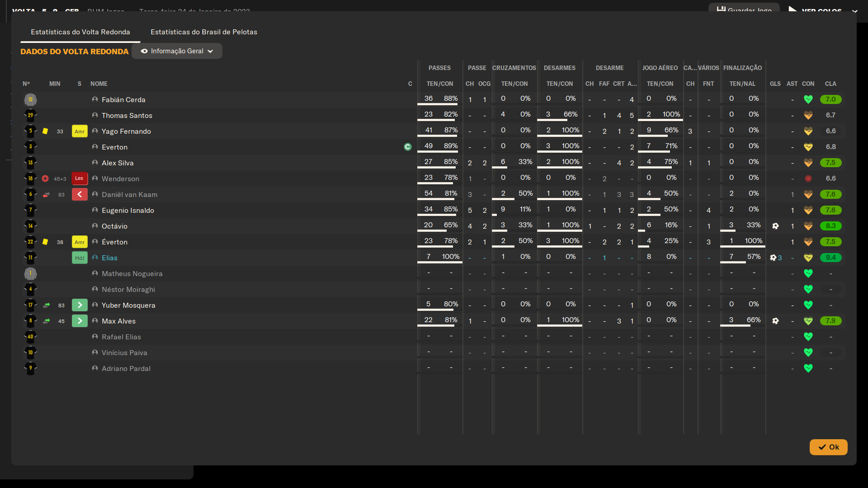The height and width of the screenshot is (488, 868).
Task: Sort by the CLA rating column header
Action: point(830,84)
